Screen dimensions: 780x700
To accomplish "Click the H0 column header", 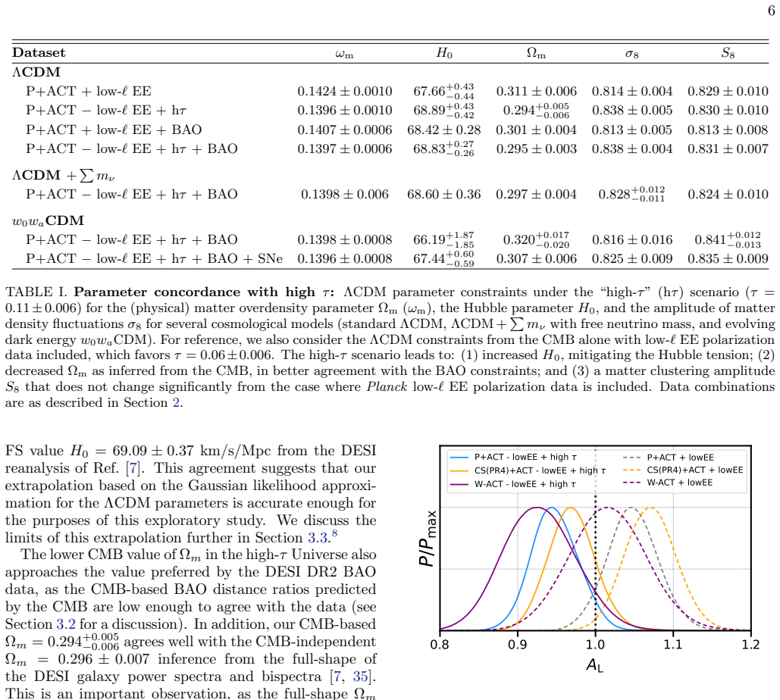I will click(x=444, y=53).
